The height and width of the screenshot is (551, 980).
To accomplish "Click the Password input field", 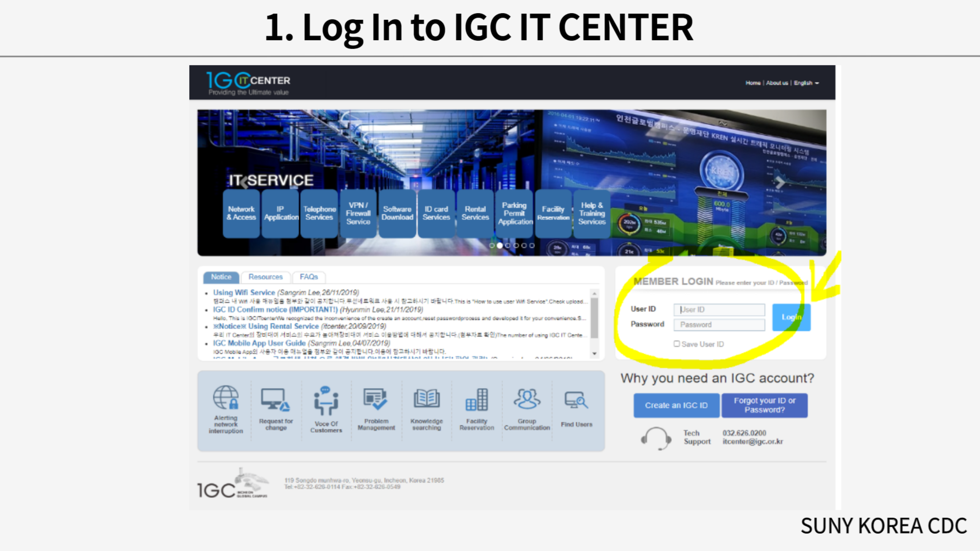I will pyautogui.click(x=719, y=325).
